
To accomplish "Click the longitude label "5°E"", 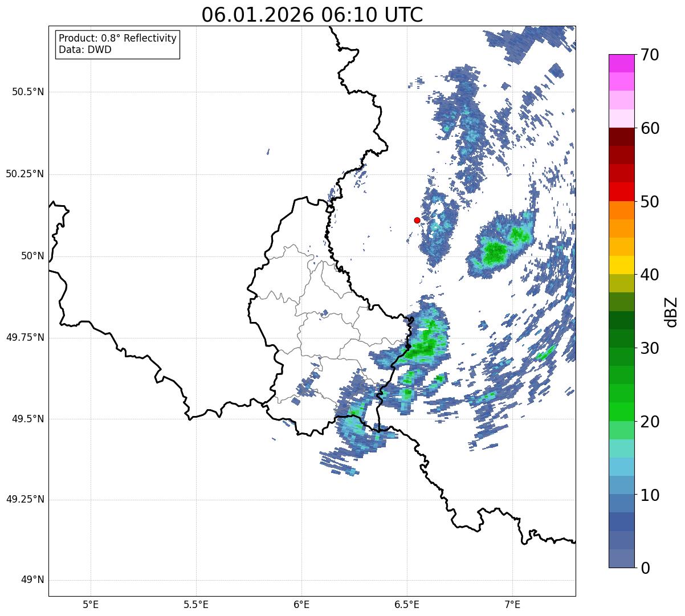I will click(x=91, y=604).
